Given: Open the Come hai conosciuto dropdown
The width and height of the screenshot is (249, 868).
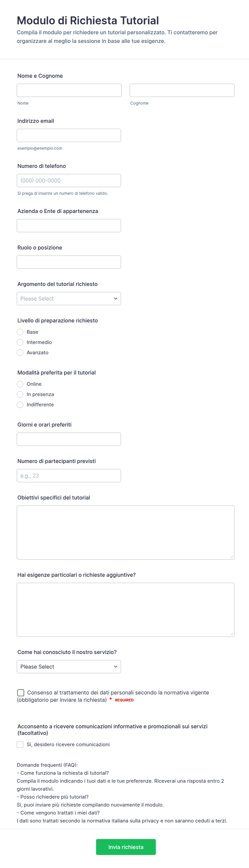Looking at the screenshot, I should 69,666.
